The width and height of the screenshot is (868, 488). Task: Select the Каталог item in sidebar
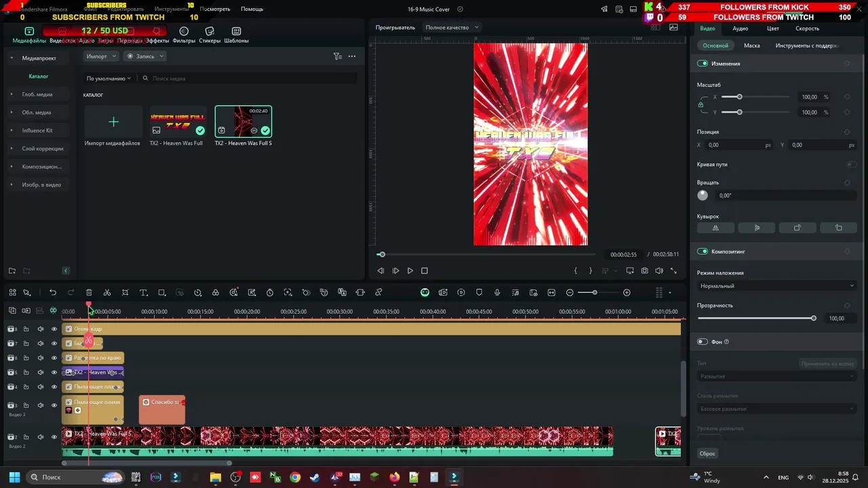[x=39, y=77]
